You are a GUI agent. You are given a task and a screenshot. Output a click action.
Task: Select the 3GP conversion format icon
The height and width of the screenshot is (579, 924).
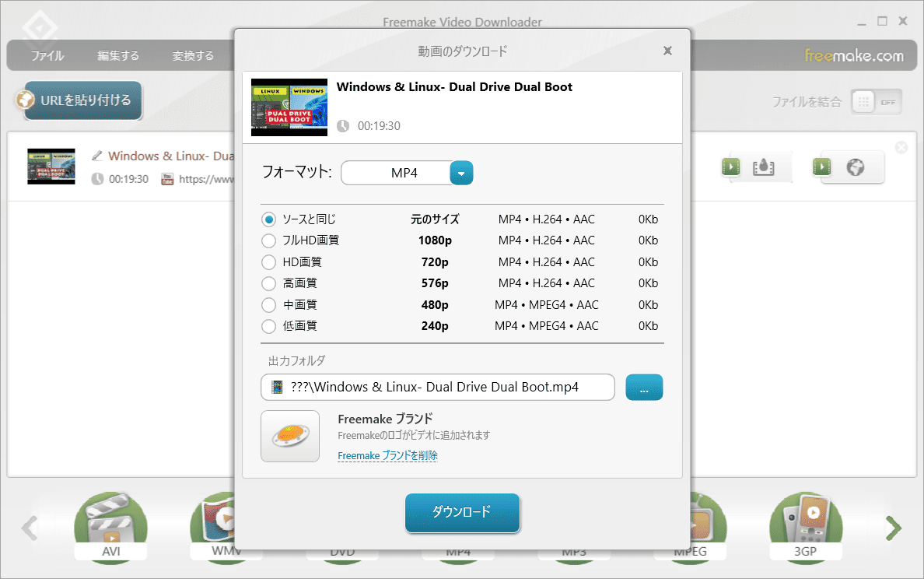tap(806, 527)
